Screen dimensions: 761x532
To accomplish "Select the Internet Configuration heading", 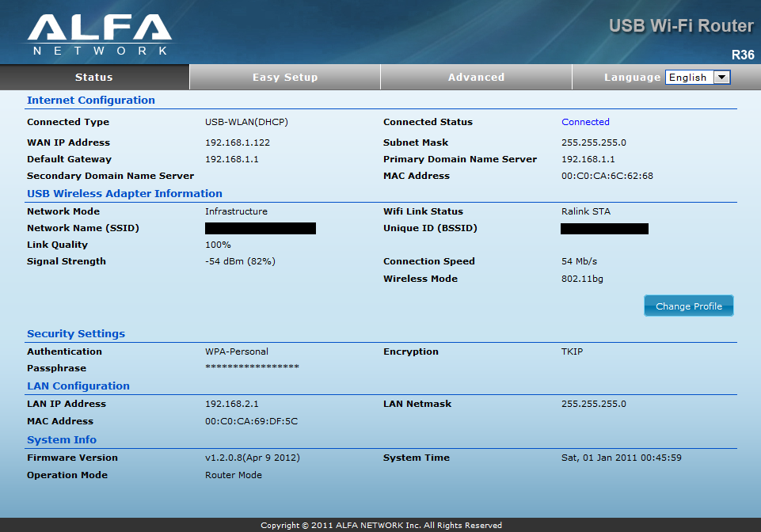I will tap(91, 100).
